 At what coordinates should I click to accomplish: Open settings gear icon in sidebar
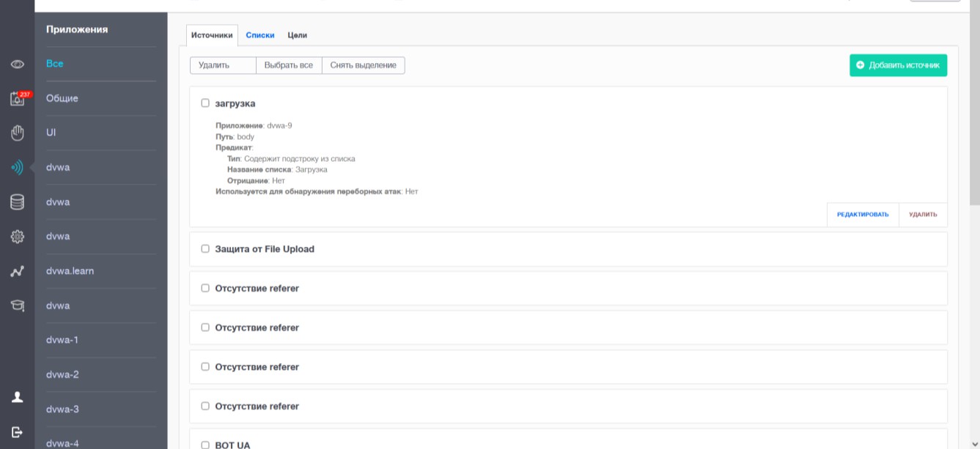[x=18, y=237]
